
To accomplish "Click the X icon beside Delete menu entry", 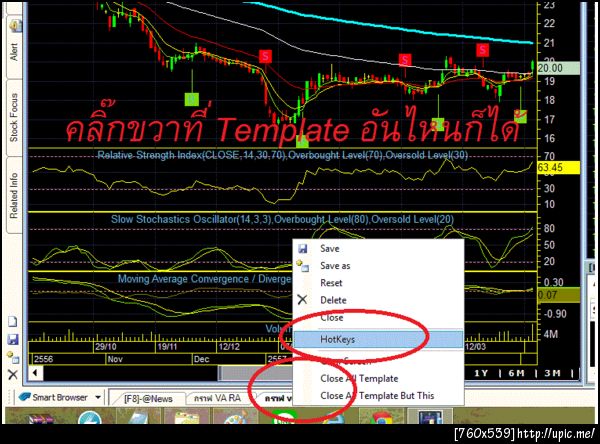I will pyautogui.click(x=302, y=300).
